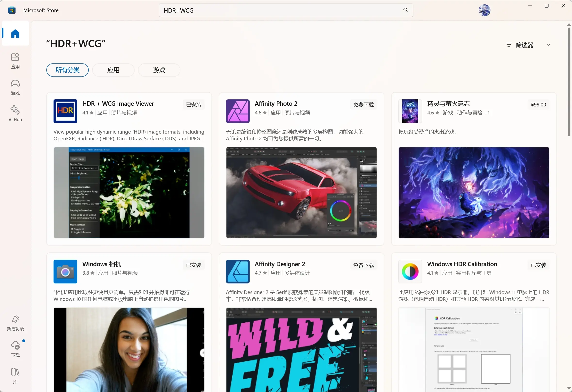The height and width of the screenshot is (392, 572).
Task: Open AI Hub from the sidebar
Action: point(15,114)
